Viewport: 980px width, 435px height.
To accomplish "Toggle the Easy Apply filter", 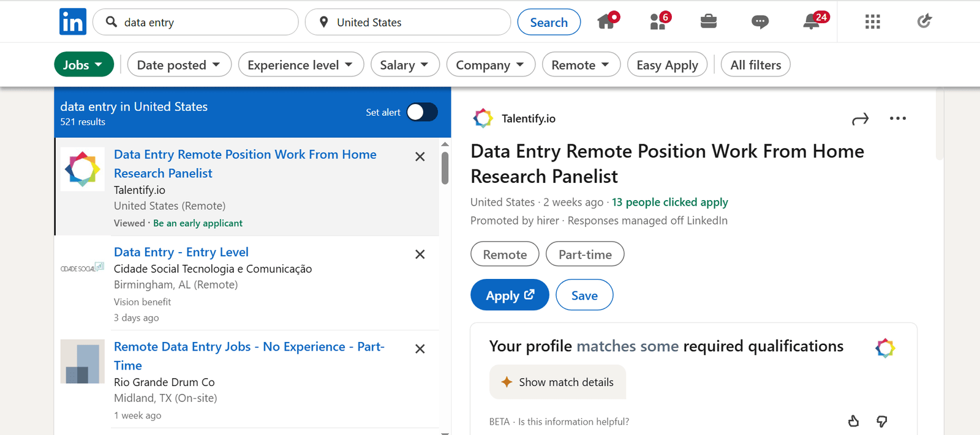I will 667,64.
